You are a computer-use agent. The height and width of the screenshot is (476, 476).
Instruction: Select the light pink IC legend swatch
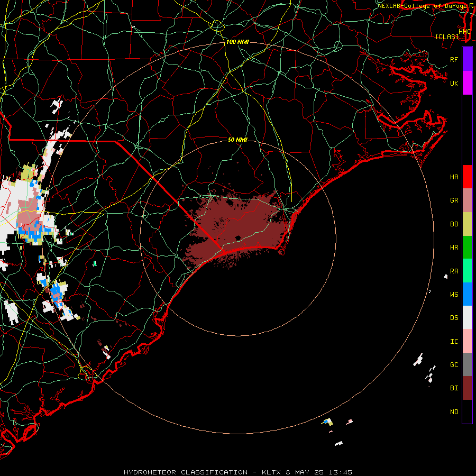point(467,341)
